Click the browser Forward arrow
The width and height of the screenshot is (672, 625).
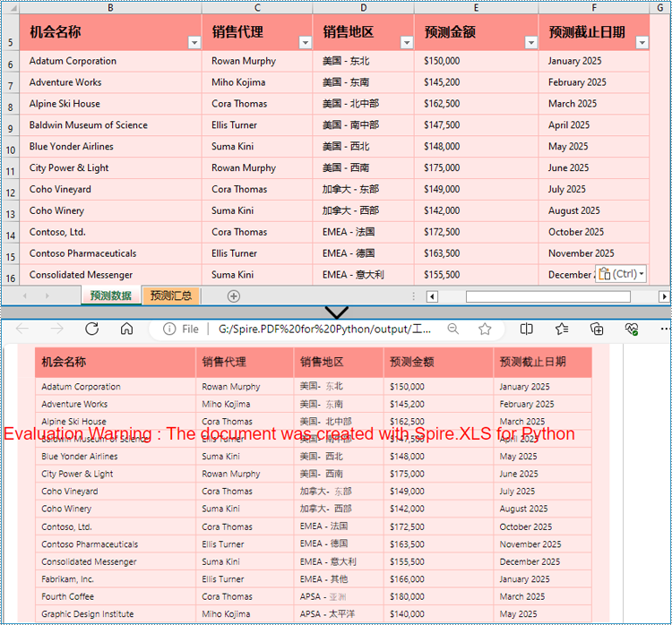pos(56,329)
